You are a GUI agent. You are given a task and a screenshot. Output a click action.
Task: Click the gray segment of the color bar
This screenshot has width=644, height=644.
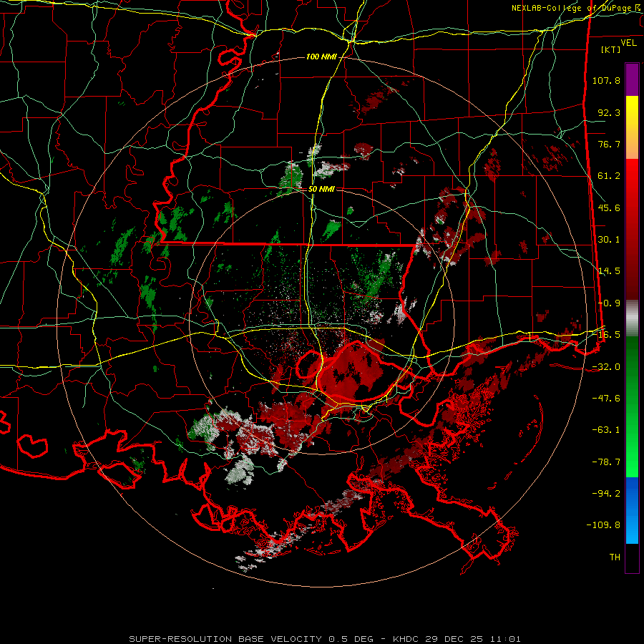[x=632, y=318]
